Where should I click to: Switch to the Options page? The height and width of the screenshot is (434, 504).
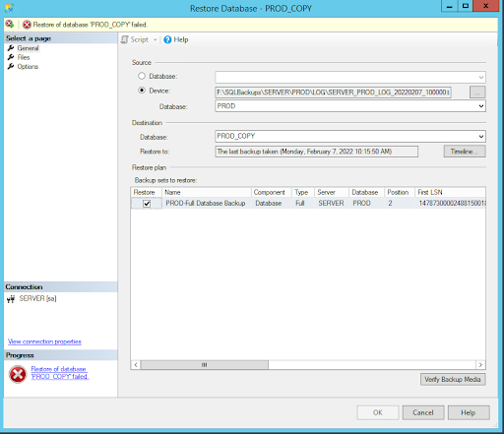28,67
